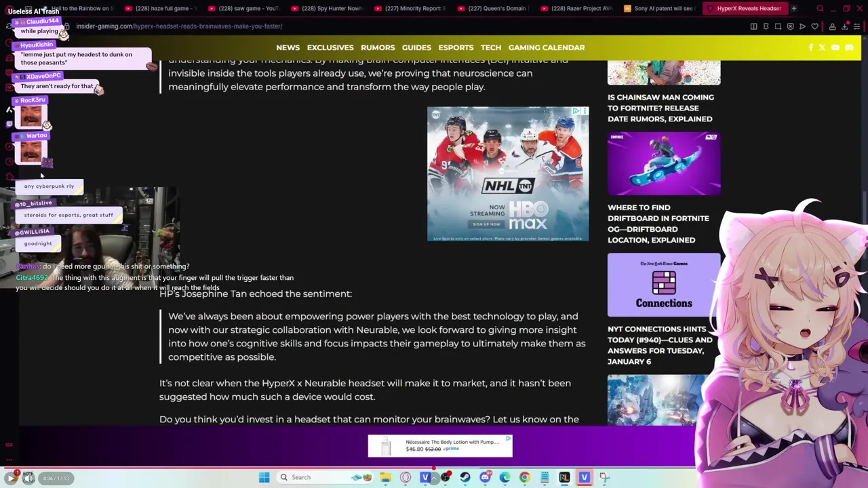Mute the video with the volume icon
This screenshot has width=868, height=488.
(x=28, y=478)
